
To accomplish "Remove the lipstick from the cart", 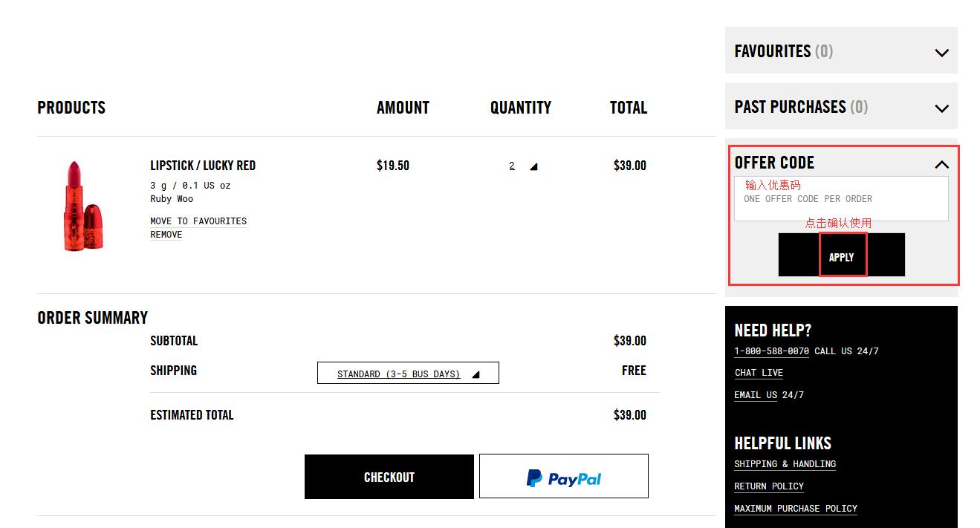I will pos(166,234).
